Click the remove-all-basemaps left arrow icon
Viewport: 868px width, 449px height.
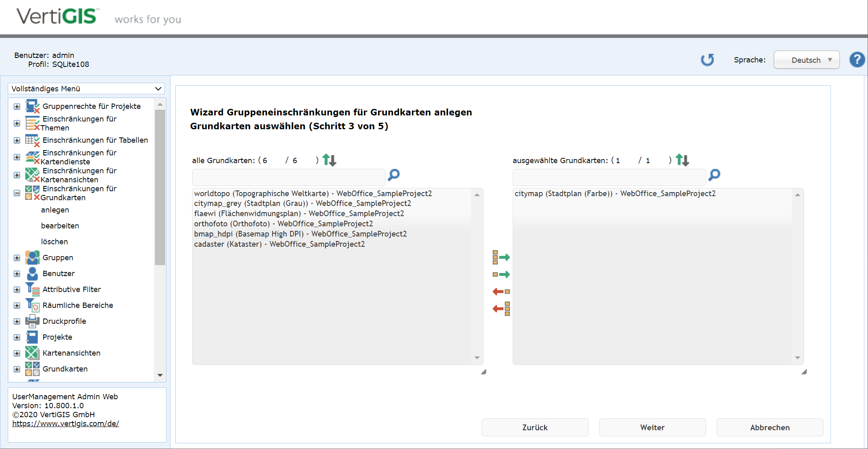[501, 309]
